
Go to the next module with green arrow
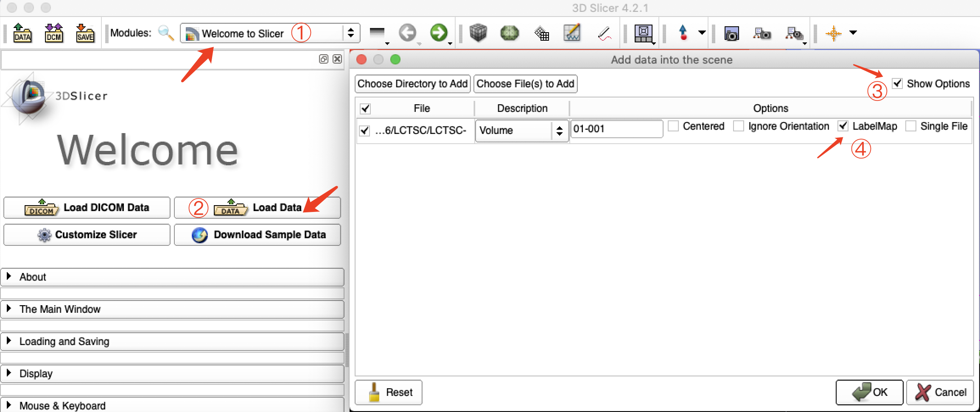click(439, 33)
